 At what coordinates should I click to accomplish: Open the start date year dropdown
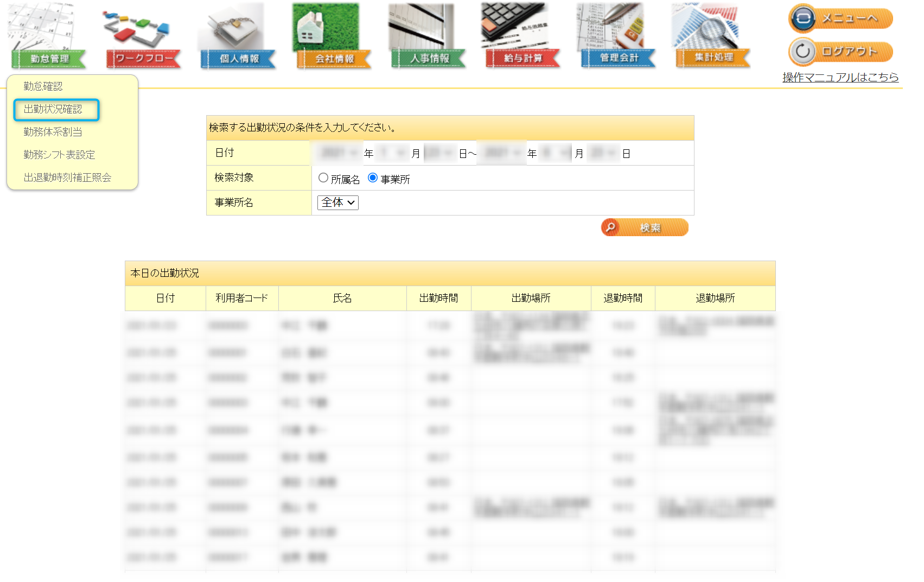click(338, 153)
